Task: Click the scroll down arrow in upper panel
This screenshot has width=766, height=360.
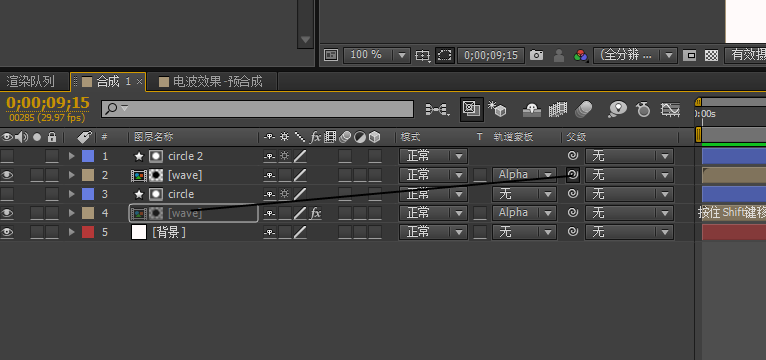Action: (306, 40)
